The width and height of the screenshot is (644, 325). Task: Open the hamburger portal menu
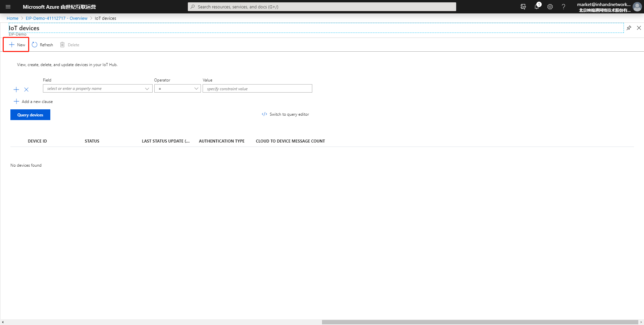[x=8, y=7]
